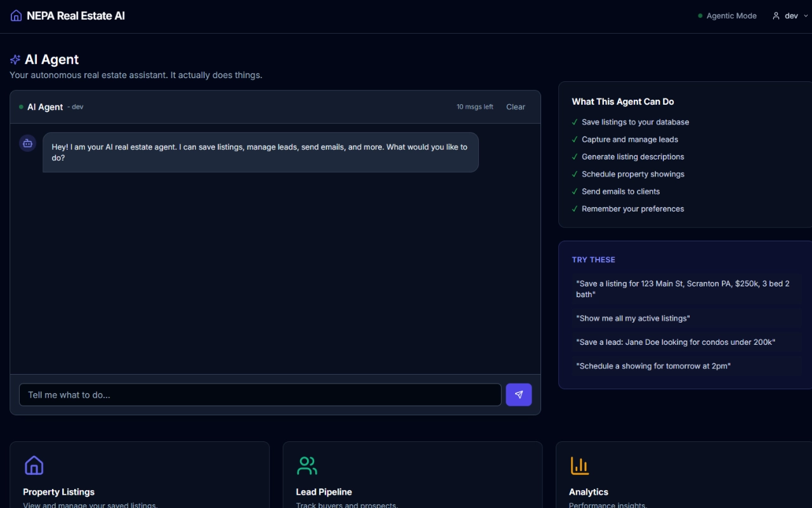The height and width of the screenshot is (508, 812).
Task: Click the user profile icon in header
Action: pyautogui.click(x=776, y=16)
